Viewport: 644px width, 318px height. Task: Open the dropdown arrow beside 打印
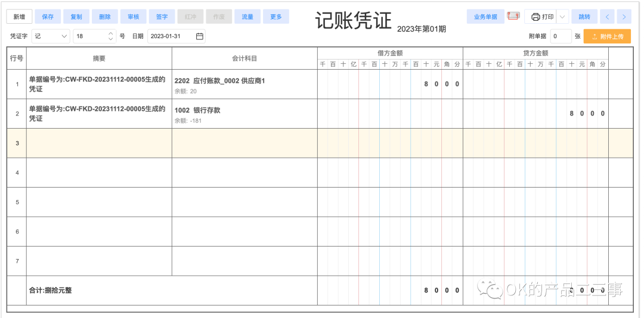point(563,17)
